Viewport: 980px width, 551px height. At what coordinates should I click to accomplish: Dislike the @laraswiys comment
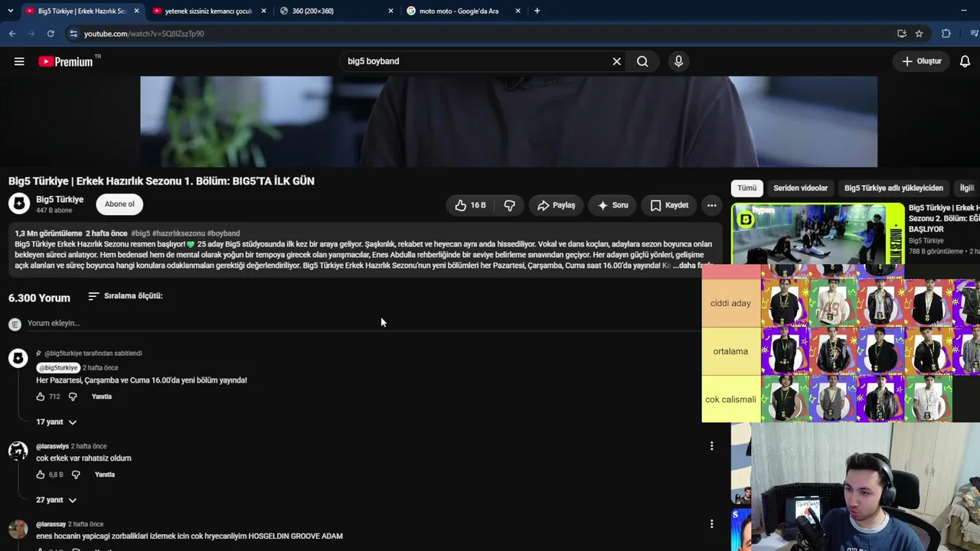[x=76, y=474]
